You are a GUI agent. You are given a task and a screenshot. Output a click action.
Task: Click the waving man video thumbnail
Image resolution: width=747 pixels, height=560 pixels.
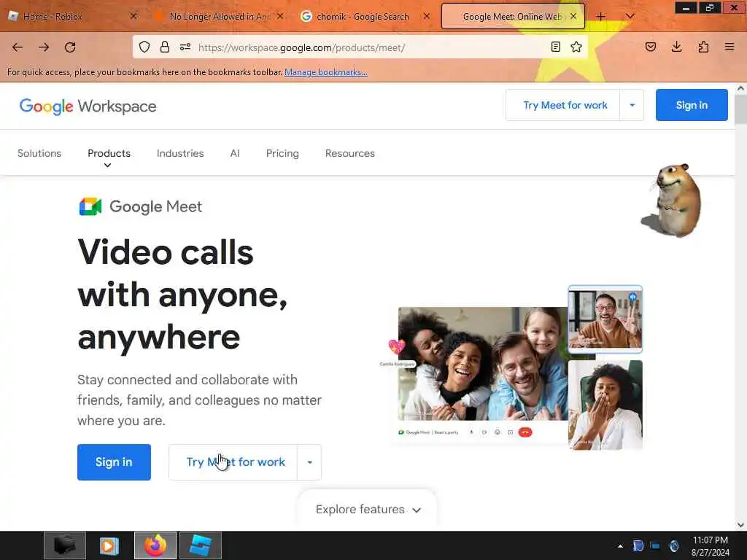(605, 319)
